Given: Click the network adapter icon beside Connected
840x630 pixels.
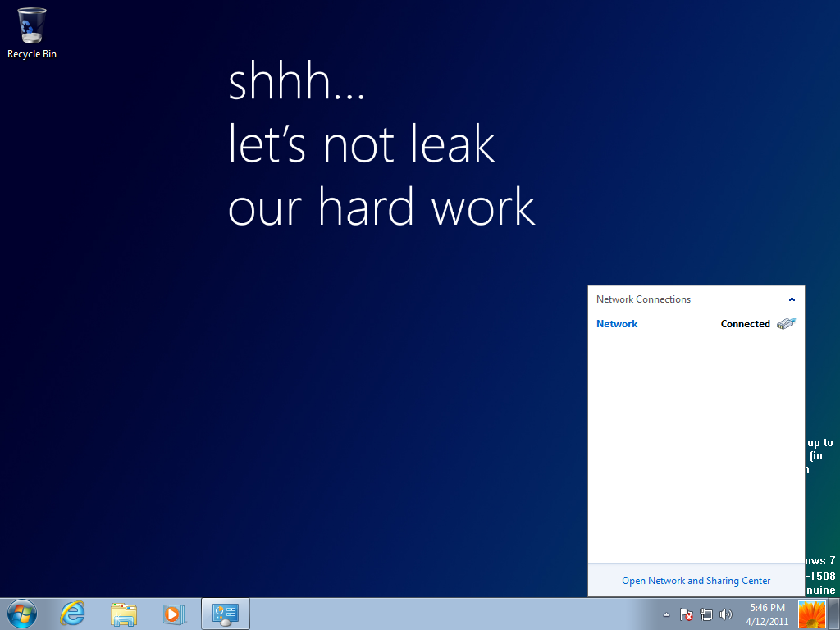Looking at the screenshot, I should coord(786,324).
